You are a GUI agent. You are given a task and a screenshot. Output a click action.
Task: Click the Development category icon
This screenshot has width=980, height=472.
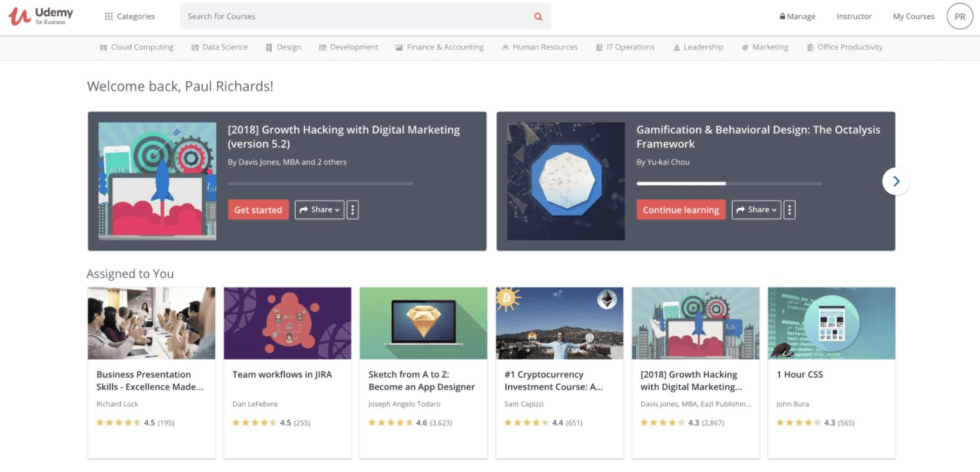tap(323, 48)
